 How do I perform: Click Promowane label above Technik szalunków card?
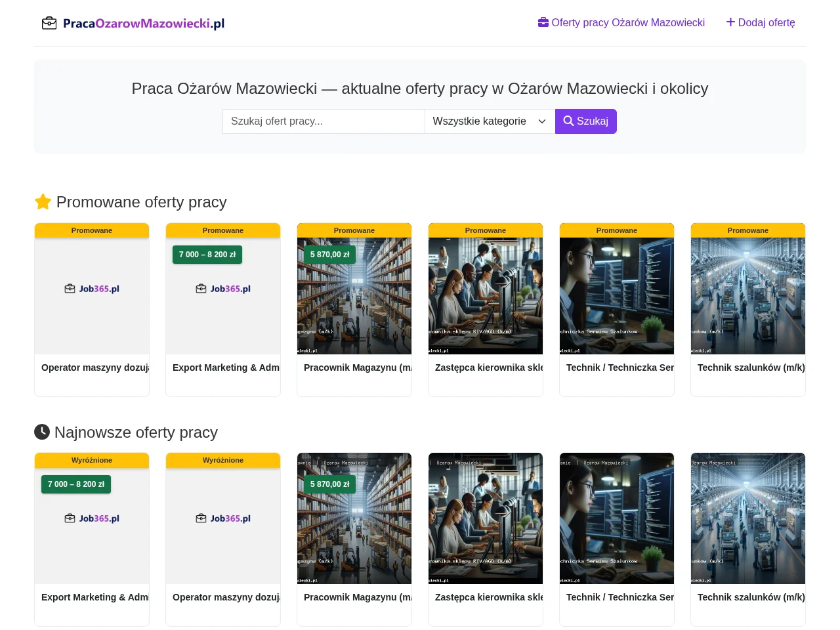pos(748,230)
